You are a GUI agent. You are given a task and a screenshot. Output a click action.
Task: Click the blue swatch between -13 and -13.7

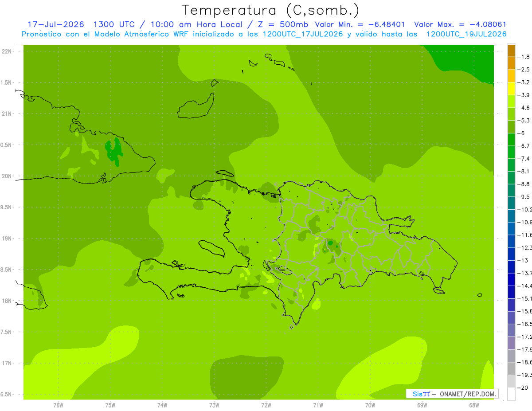pos(511,267)
